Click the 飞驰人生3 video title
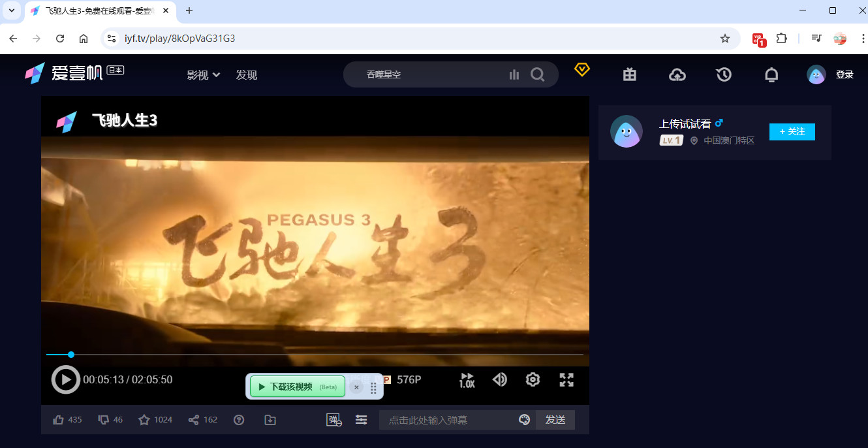Image resolution: width=868 pixels, height=448 pixels. (x=125, y=121)
